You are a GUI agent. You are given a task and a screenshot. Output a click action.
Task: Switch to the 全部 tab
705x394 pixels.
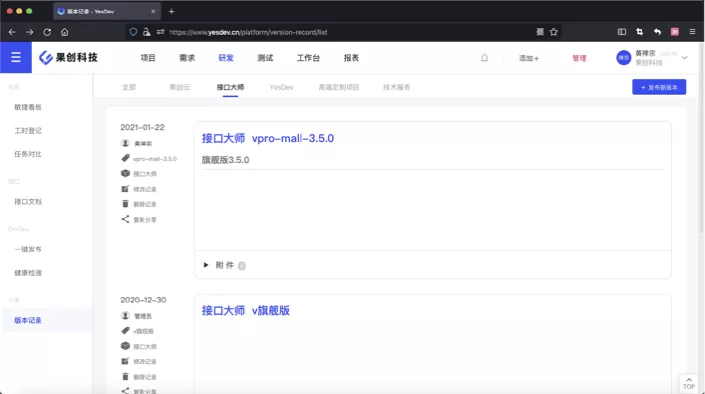pyautogui.click(x=129, y=87)
